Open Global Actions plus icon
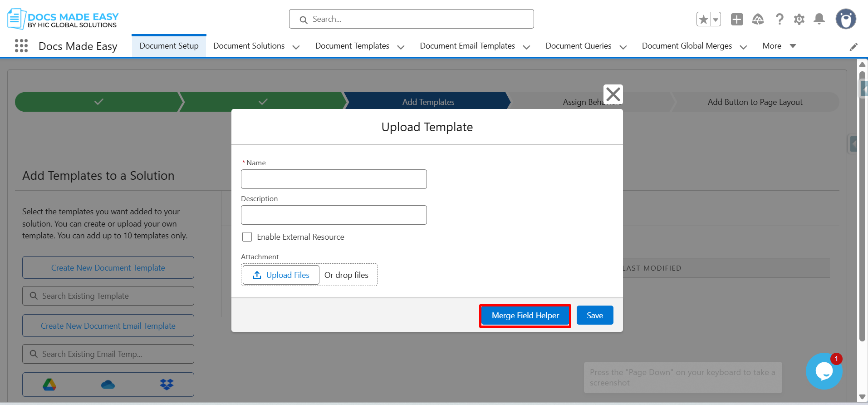 (x=737, y=20)
